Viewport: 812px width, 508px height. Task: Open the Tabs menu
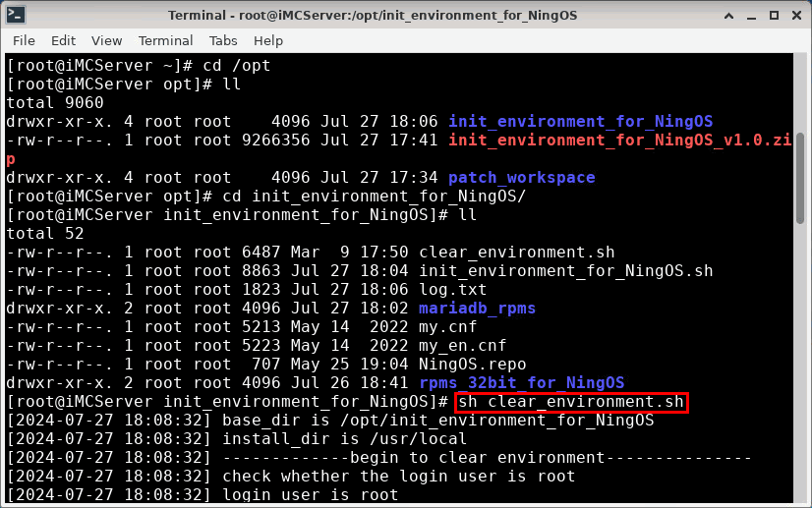pyautogui.click(x=223, y=40)
